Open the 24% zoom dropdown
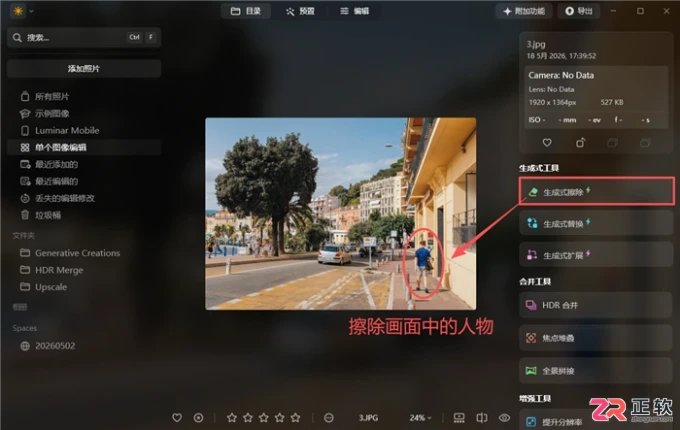 pyautogui.click(x=420, y=418)
